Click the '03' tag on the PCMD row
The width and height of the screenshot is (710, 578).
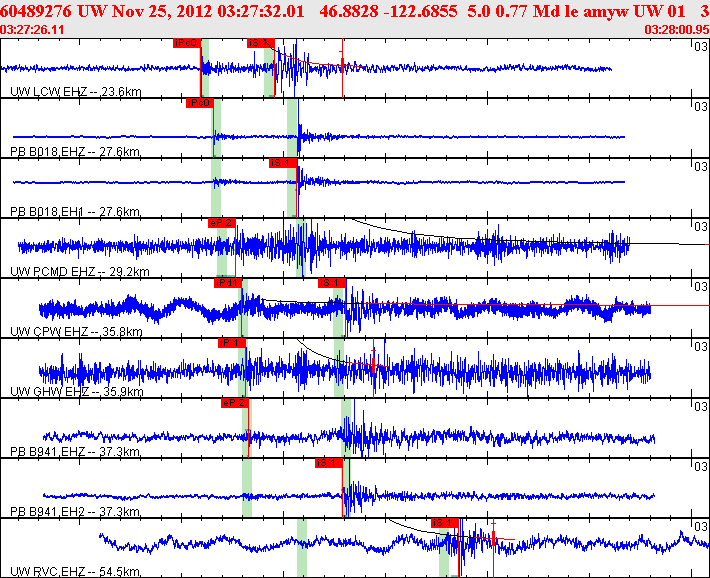(701, 226)
